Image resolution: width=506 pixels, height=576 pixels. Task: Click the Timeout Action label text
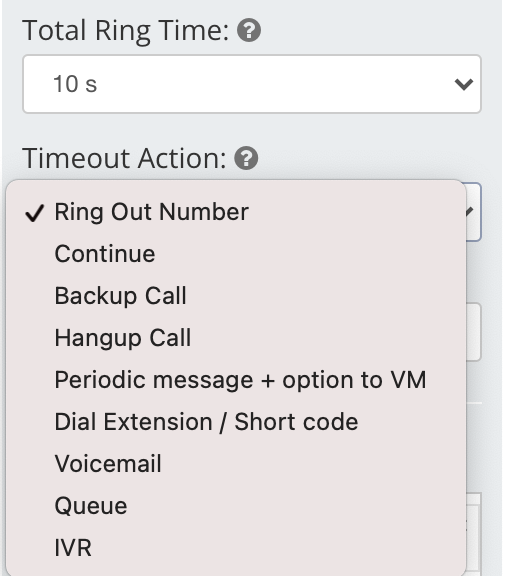coord(124,158)
